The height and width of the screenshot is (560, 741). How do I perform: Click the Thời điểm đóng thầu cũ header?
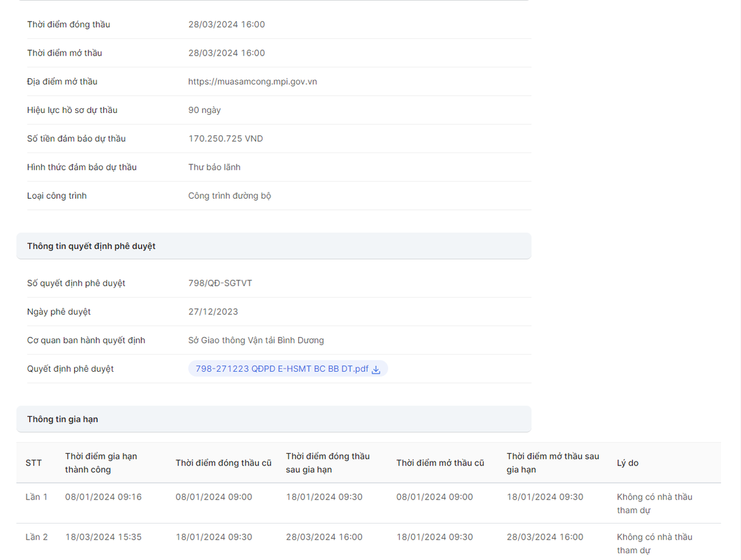tap(223, 463)
